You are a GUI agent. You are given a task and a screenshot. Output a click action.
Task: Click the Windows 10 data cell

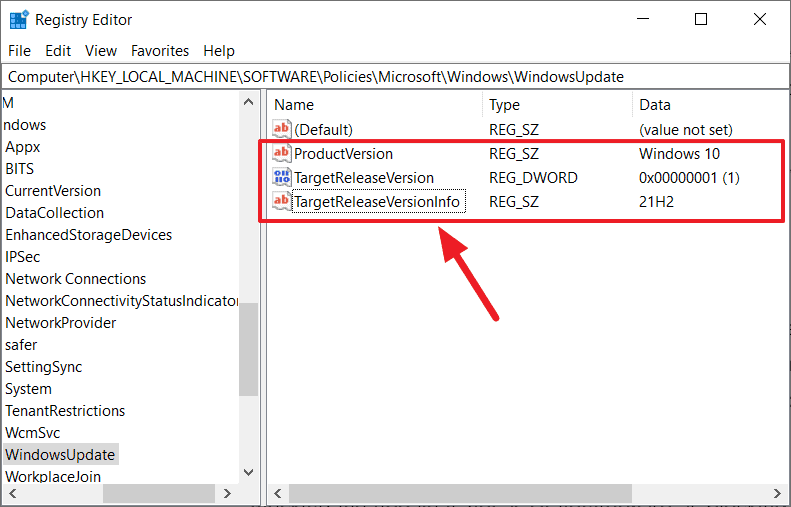point(679,154)
